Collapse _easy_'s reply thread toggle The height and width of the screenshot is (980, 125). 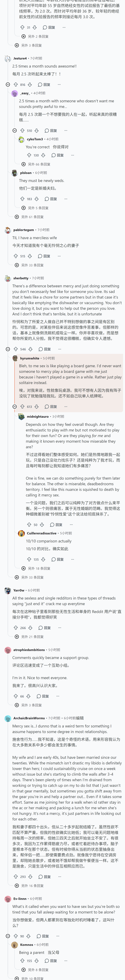(x=15, y=130)
